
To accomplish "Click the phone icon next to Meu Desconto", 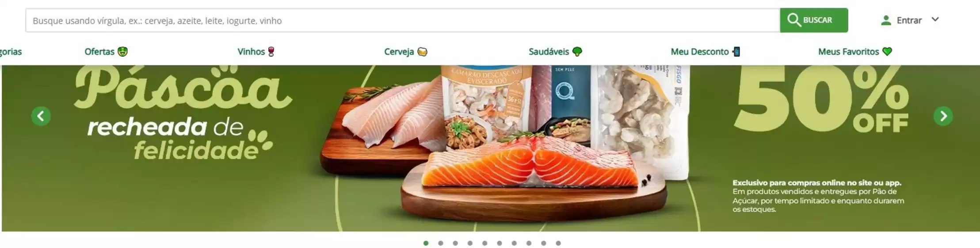I will [x=736, y=52].
